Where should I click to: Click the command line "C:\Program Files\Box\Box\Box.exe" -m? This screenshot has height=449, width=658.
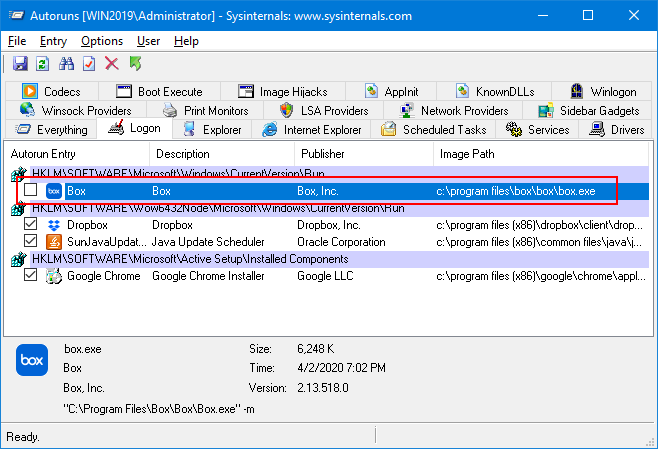[159, 409]
